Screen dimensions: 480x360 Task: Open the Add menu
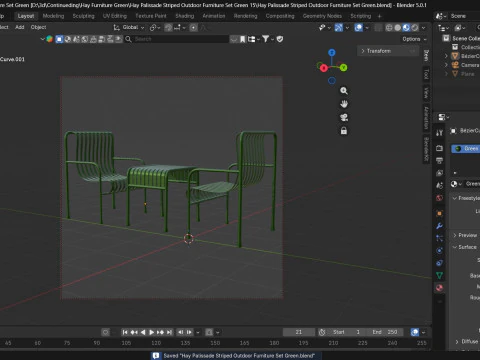coord(20,27)
